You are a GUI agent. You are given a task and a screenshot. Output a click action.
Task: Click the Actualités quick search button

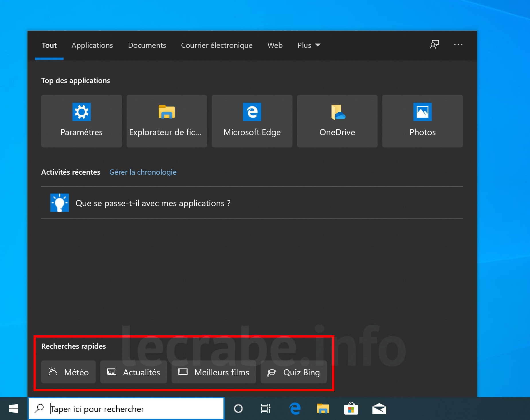134,372
